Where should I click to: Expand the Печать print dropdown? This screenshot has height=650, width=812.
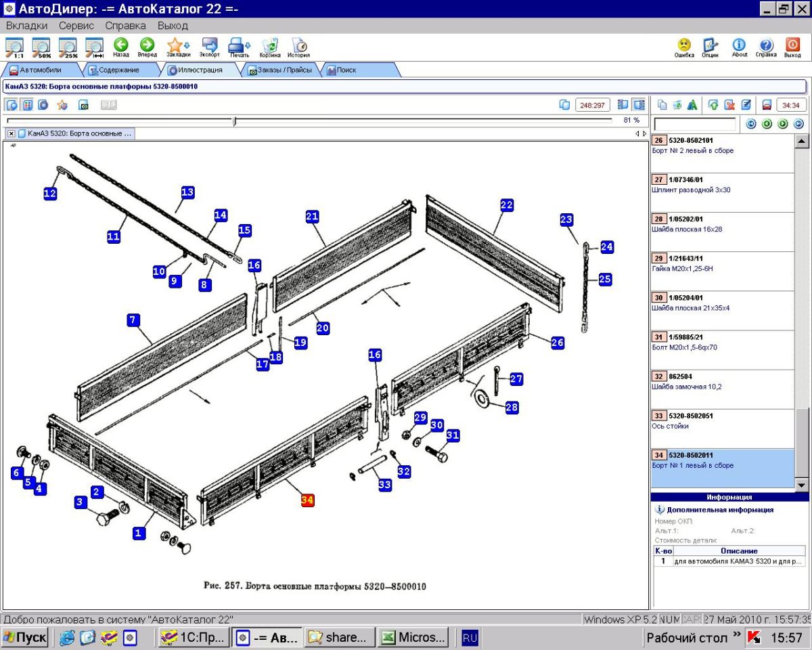tap(247, 46)
